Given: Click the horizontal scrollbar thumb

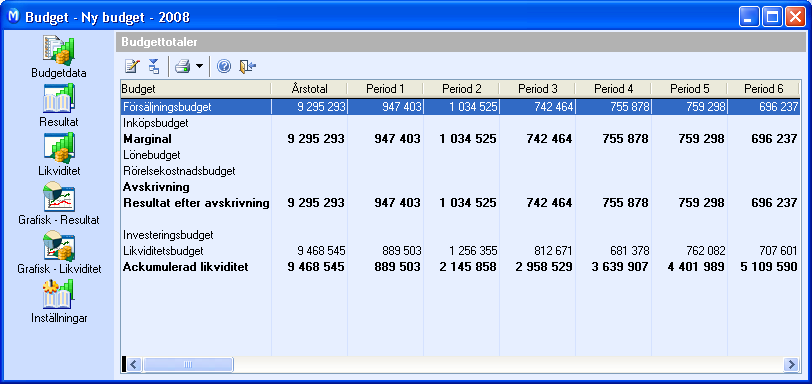Looking at the screenshot, I should (188, 364).
